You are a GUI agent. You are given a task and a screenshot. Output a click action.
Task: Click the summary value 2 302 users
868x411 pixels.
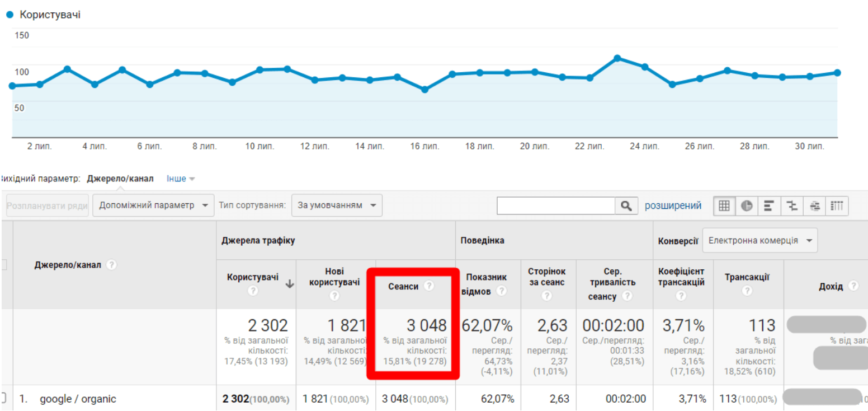click(x=267, y=325)
